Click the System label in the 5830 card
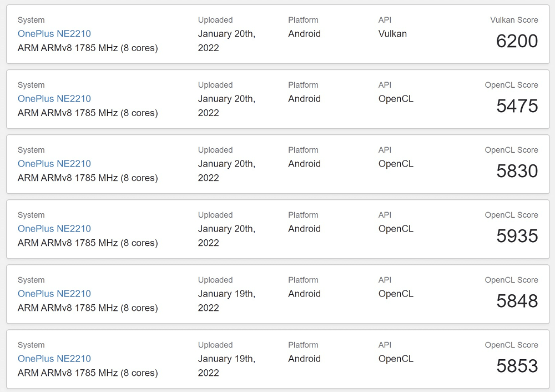 31,150
